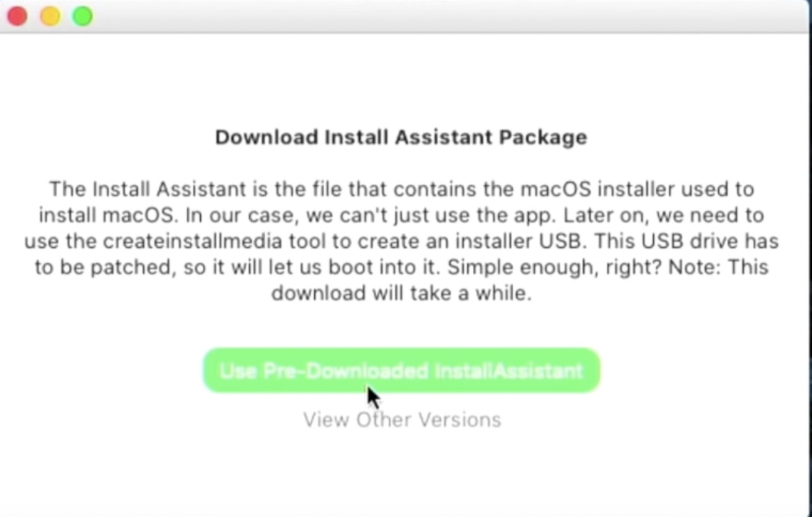Click the empty window title bar
The height and width of the screenshot is (517, 812).
445,16
